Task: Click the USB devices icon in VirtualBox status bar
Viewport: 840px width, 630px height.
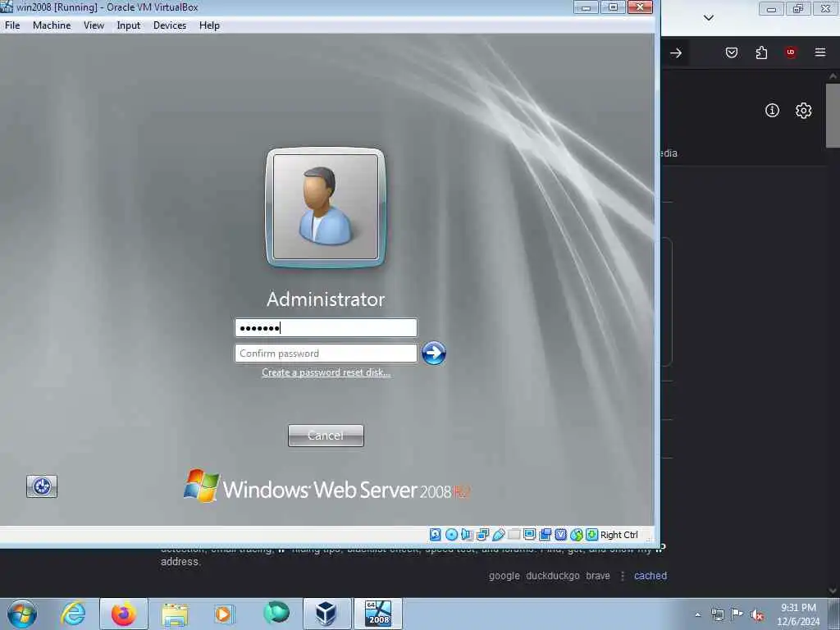Action: (498, 534)
